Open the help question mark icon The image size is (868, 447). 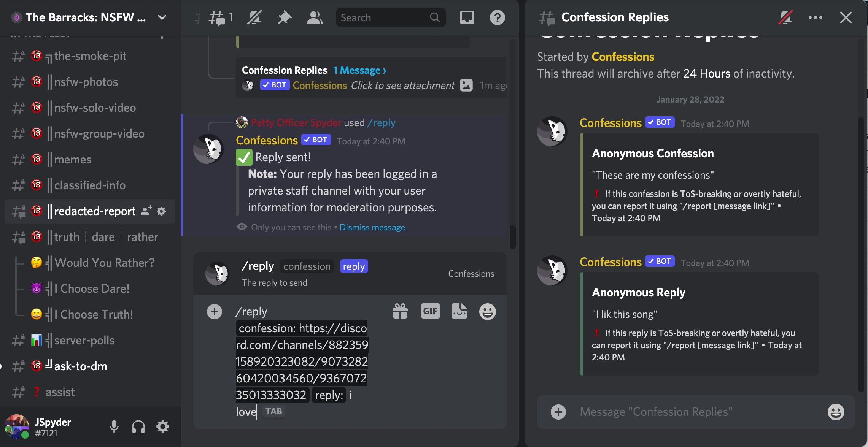497,17
